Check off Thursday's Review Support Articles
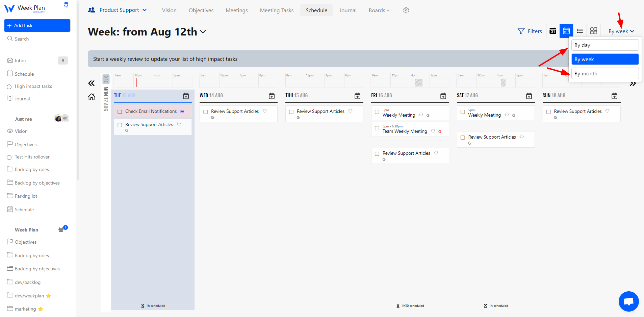 coord(291,112)
